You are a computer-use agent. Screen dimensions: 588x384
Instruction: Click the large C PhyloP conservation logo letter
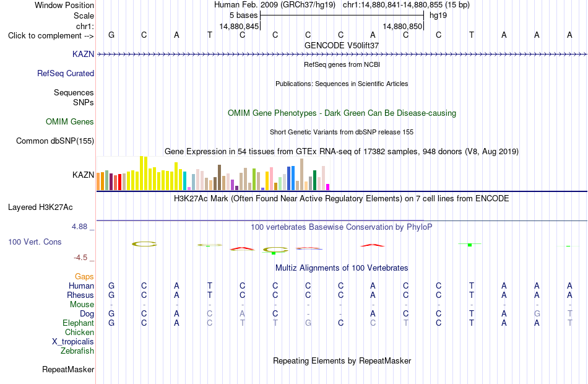tap(144, 244)
